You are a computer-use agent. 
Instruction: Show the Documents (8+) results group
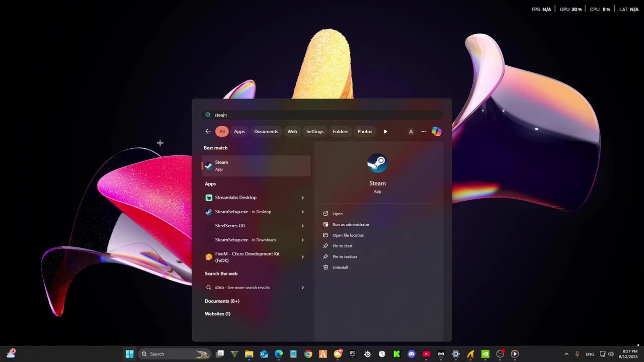click(x=222, y=301)
